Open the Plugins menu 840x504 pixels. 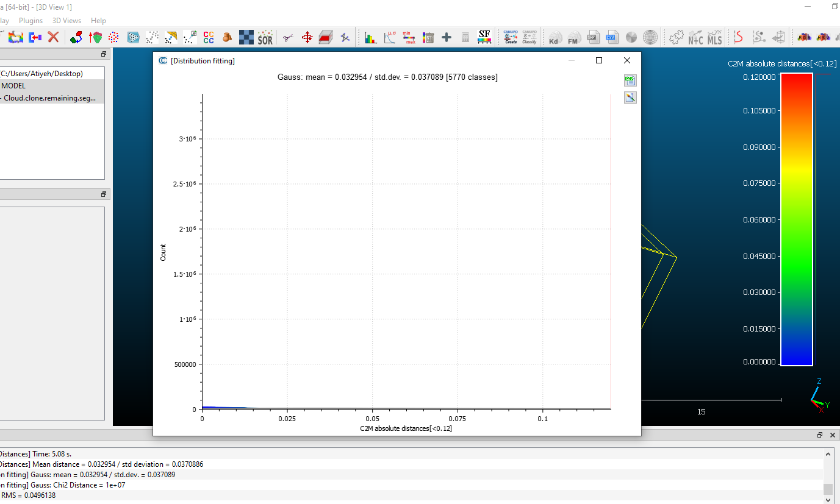31,21
